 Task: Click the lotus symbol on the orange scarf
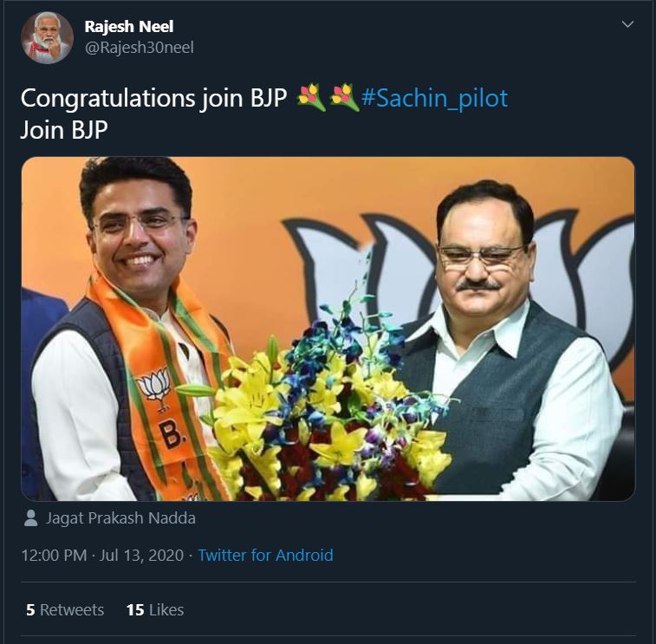(x=153, y=385)
